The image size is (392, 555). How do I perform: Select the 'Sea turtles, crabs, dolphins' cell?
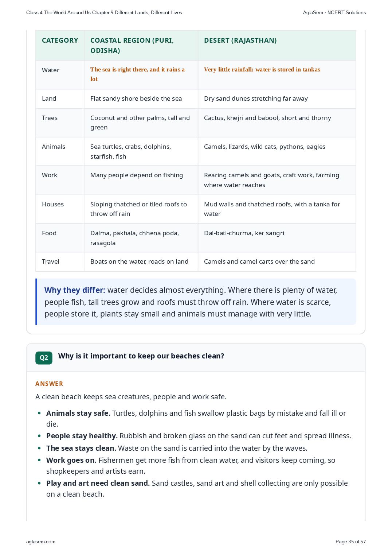coord(141,151)
